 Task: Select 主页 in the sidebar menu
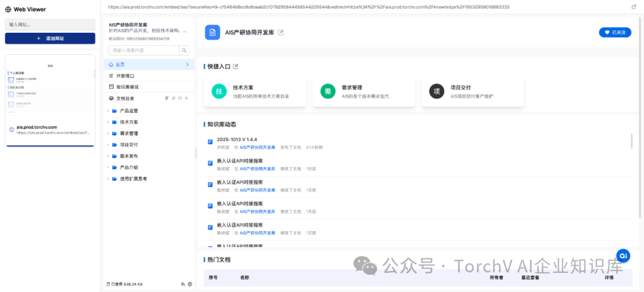coord(149,64)
